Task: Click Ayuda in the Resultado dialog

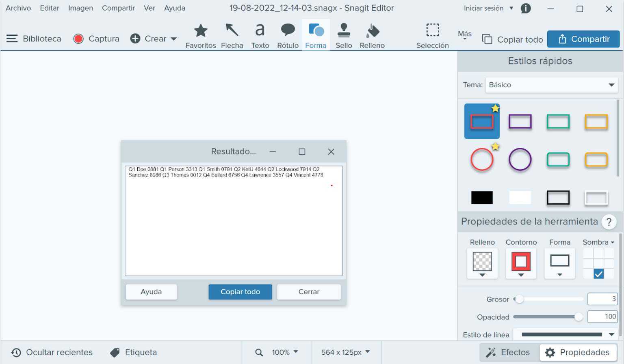Action: point(151,292)
